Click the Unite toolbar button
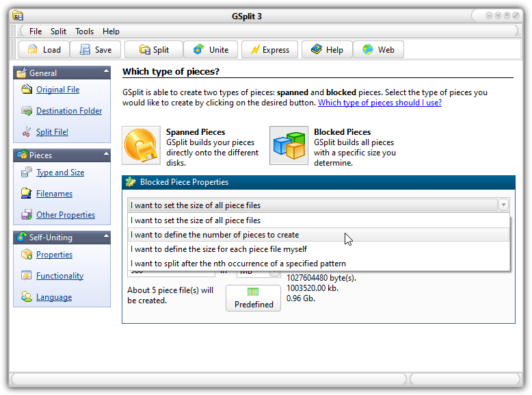 [211, 49]
